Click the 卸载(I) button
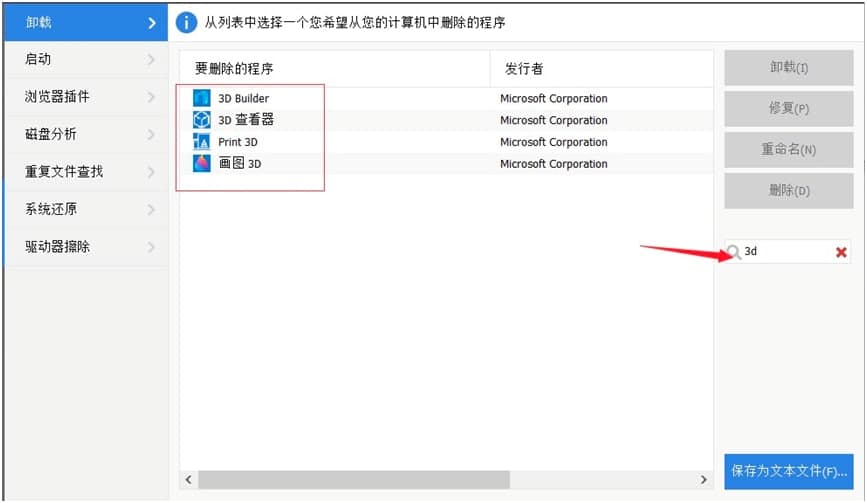This screenshot has height=503, width=867. 788,67
